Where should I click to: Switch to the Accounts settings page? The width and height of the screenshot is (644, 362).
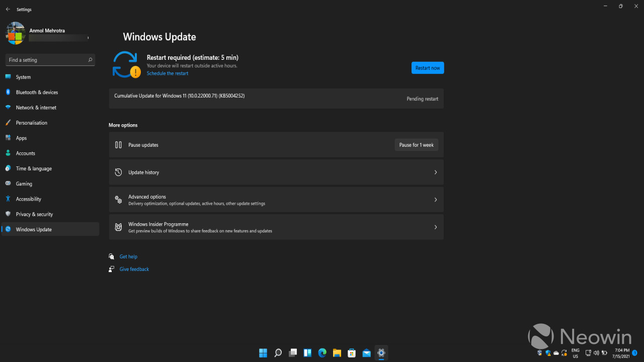click(x=24, y=153)
